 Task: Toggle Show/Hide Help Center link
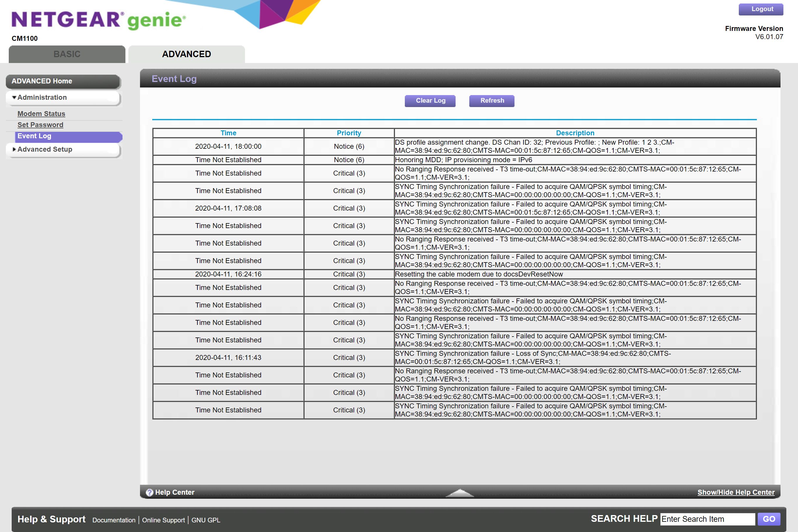tap(736, 492)
